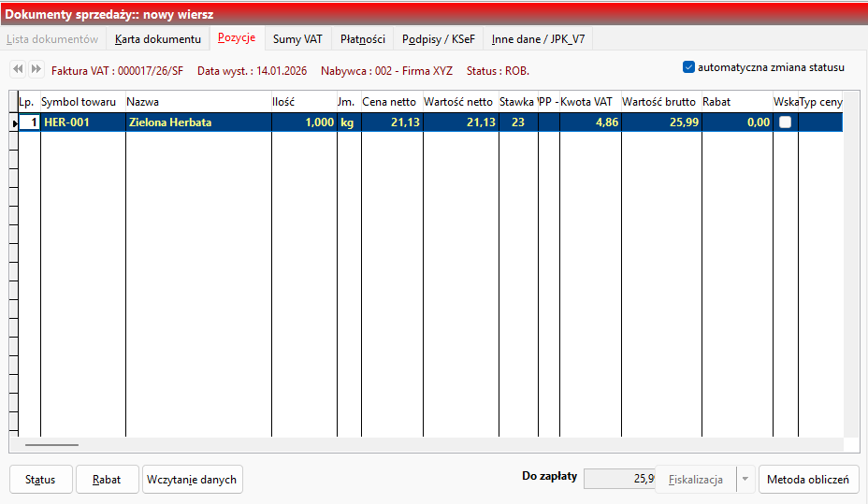
Task: Click the next document arrow icon
Action: [36, 69]
